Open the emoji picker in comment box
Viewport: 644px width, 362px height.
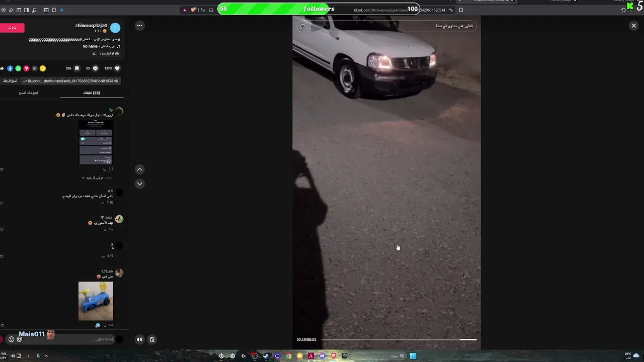coord(12,339)
